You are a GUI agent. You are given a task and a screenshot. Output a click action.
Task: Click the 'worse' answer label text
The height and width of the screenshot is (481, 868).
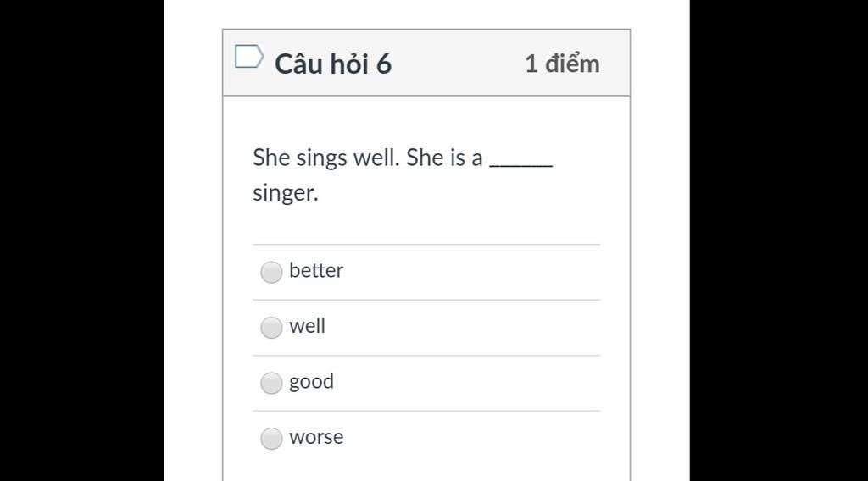tap(316, 437)
